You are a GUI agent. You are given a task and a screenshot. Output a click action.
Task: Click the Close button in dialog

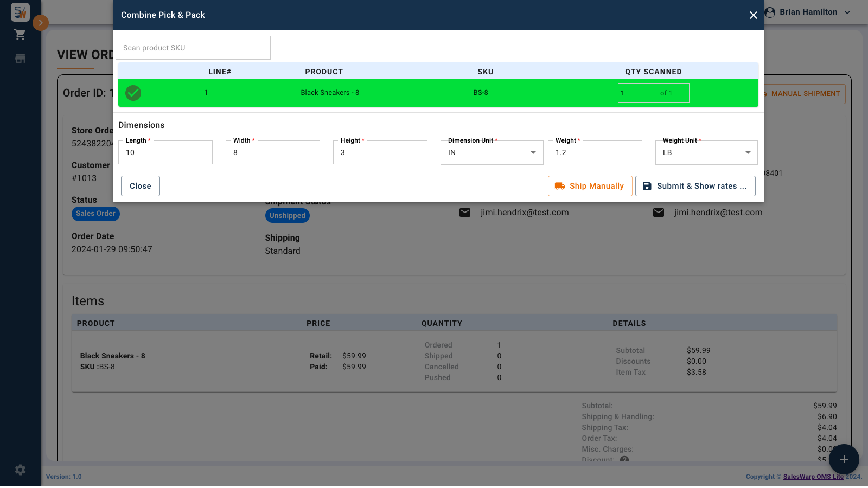point(141,186)
